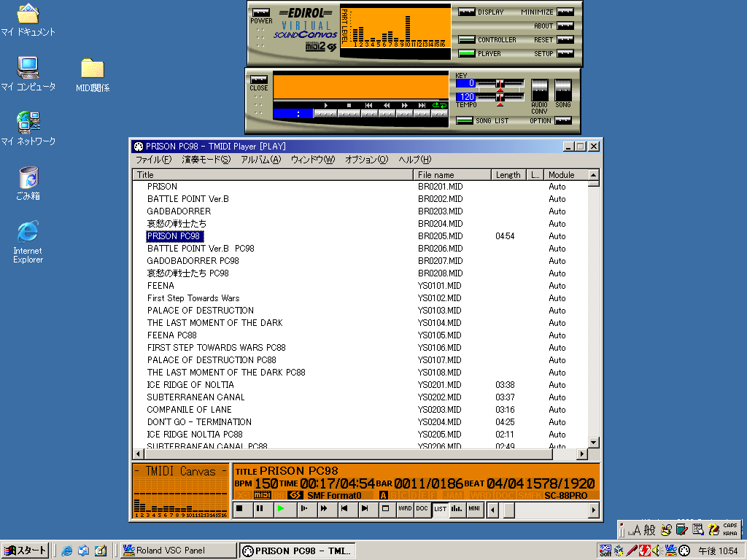Open the マイ コンピュータ desktop icon

tap(28, 74)
